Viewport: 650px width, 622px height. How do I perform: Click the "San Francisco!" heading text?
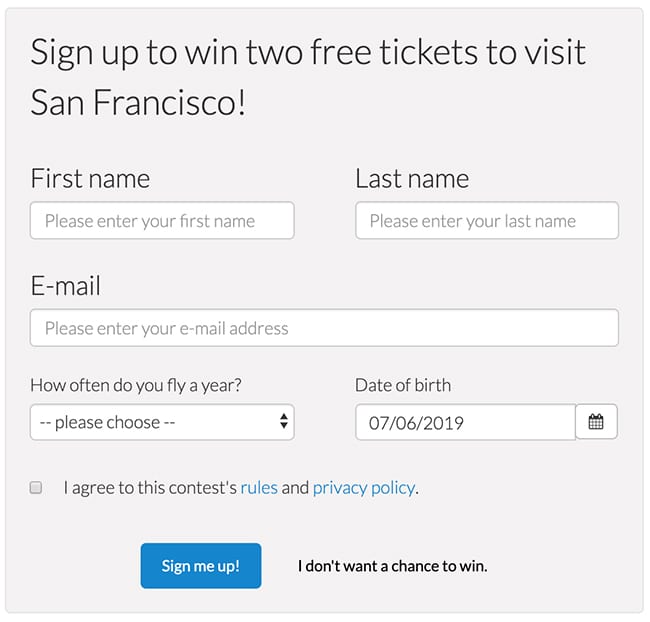point(138,102)
